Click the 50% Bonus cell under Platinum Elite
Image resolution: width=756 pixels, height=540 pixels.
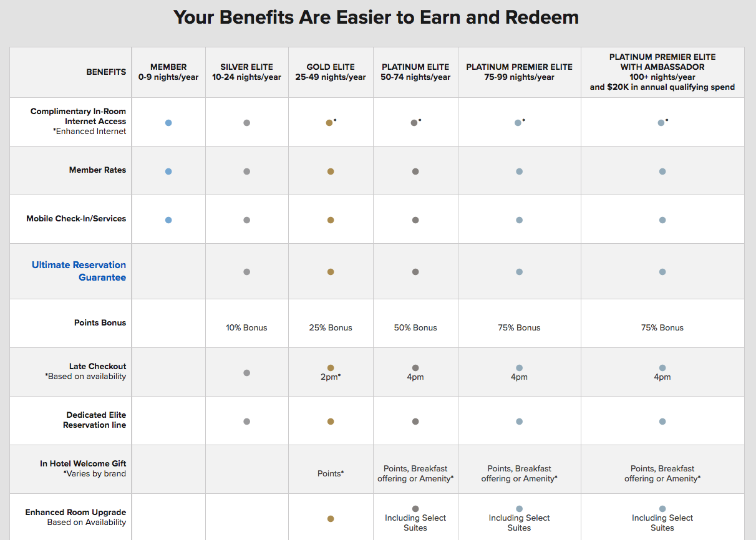point(415,327)
